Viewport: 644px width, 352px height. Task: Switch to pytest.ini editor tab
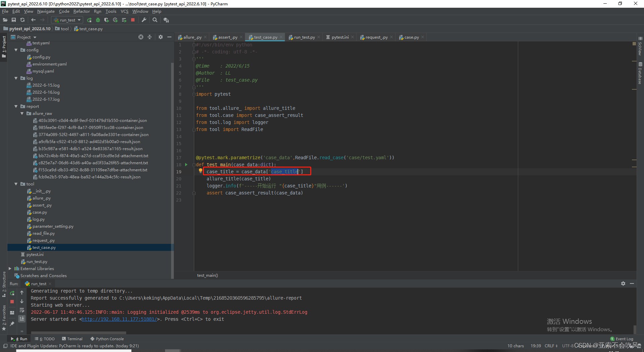(x=340, y=37)
